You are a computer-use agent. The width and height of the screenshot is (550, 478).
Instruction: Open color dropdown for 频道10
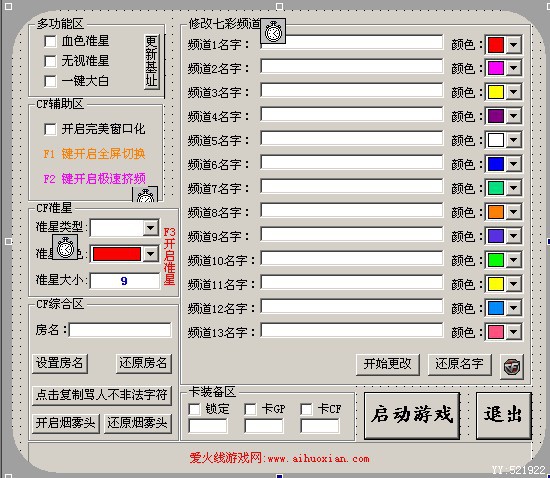click(x=514, y=260)
